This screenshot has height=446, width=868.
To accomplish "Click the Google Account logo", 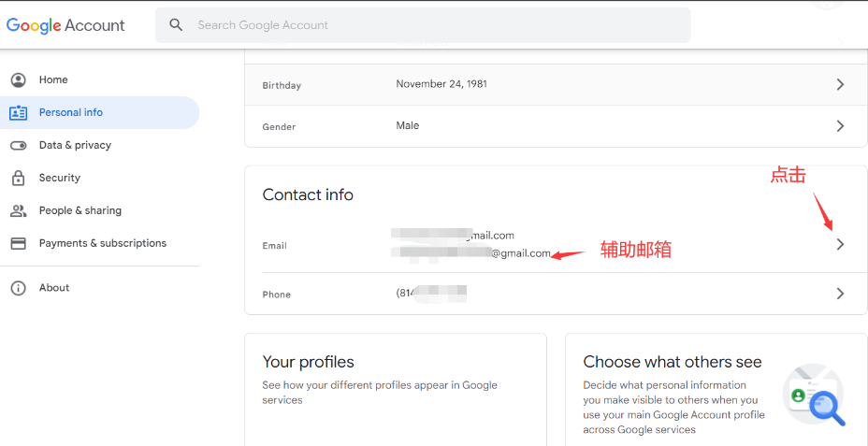I will coord(65,25).
